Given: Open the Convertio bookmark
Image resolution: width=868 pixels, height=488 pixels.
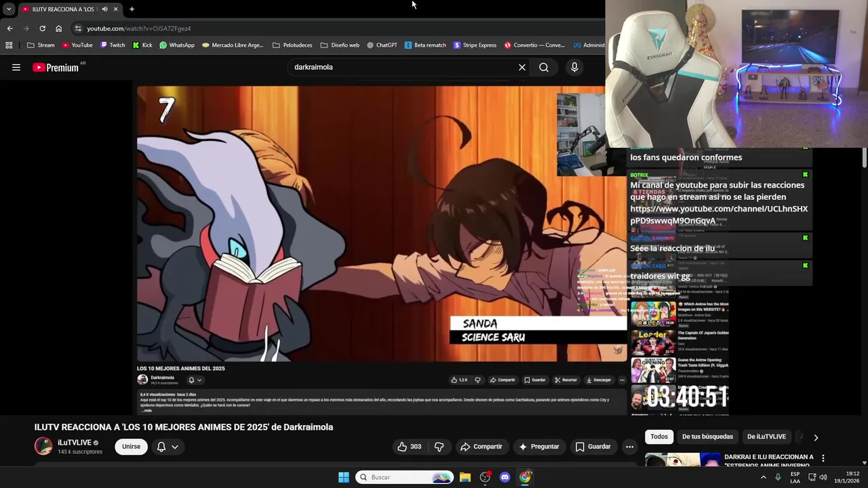Looking at the screenshot, I should pyautogui.click(x=534, y=45).
